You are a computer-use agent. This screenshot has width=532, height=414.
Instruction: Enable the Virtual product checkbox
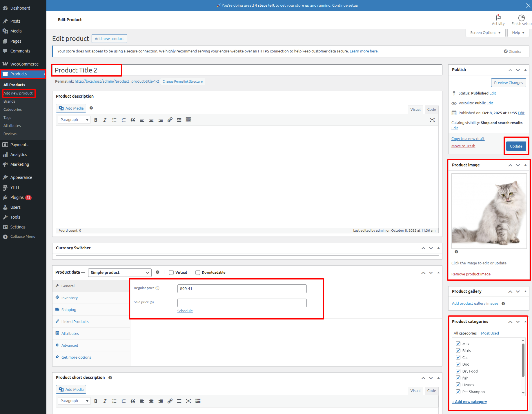tap(171, 273)
